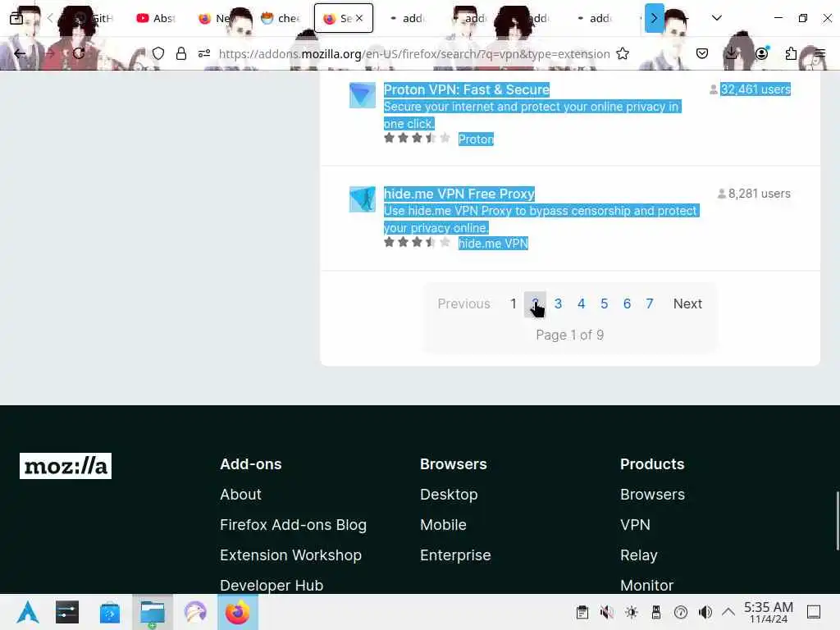Image resolution: width=840 pixels, height=630 pixels.
Task: Click the address bar URL field
Action: click(x=414, y=53)
